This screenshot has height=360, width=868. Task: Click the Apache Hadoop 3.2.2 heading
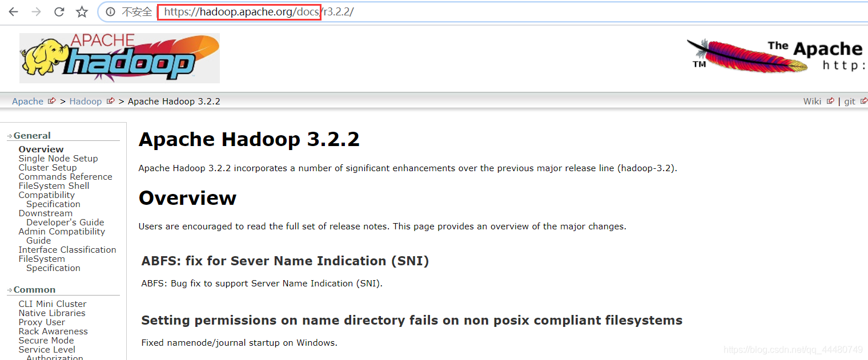pyautogui.click(x=249, y=139)
